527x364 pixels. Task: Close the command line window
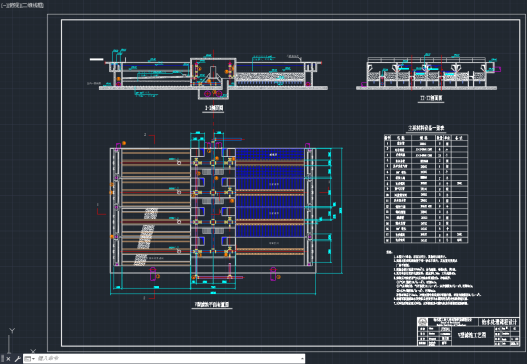pos(9,359)
